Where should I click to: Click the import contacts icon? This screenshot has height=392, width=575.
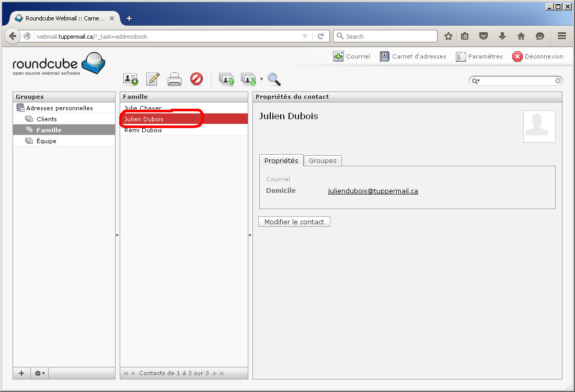click(x=226, y=79)
